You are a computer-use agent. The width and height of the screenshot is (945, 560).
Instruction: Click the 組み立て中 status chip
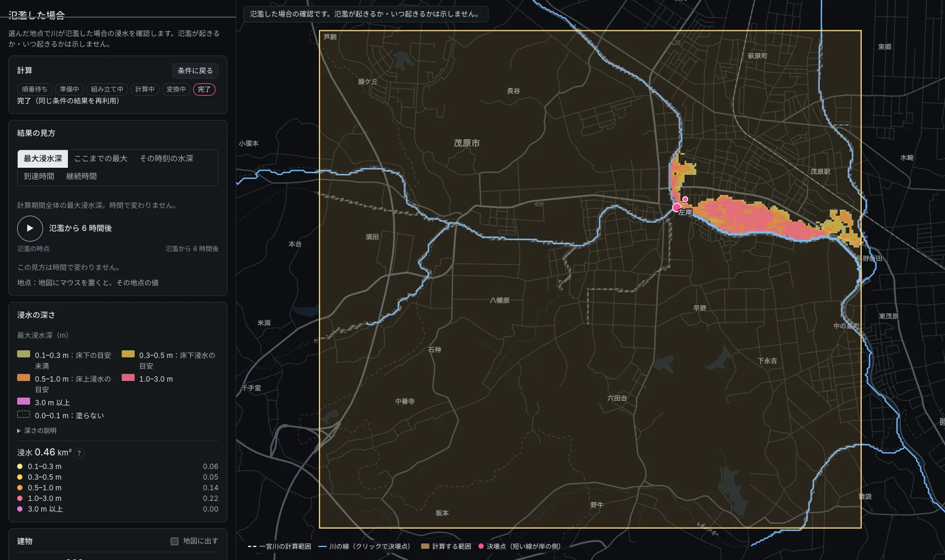click(107, 89)
